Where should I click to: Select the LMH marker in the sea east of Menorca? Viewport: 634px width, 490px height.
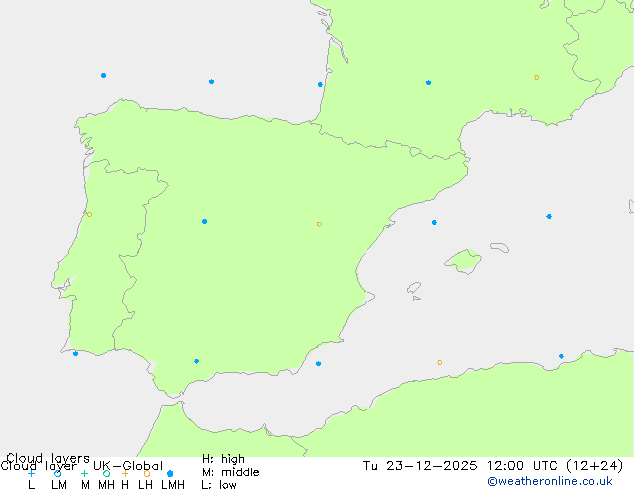click(x=549, y=217)
